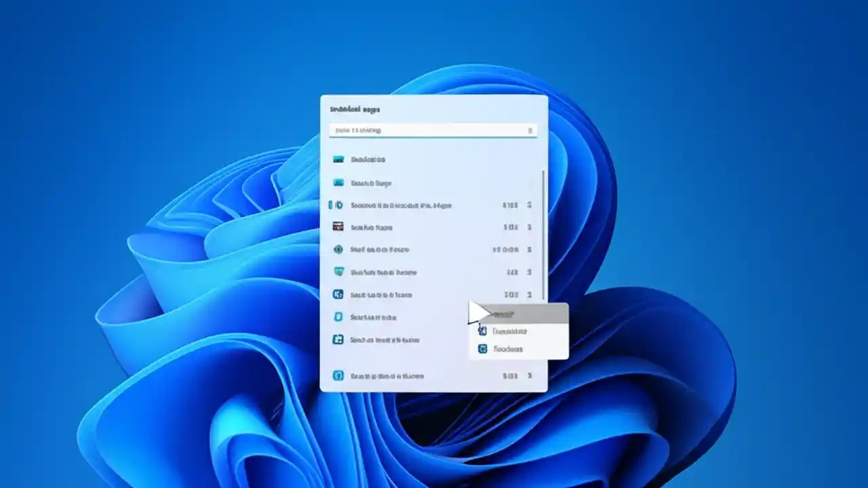Click the shield icon beside the sixth result row
868x488 pixels.
click(x=338, y=272)
